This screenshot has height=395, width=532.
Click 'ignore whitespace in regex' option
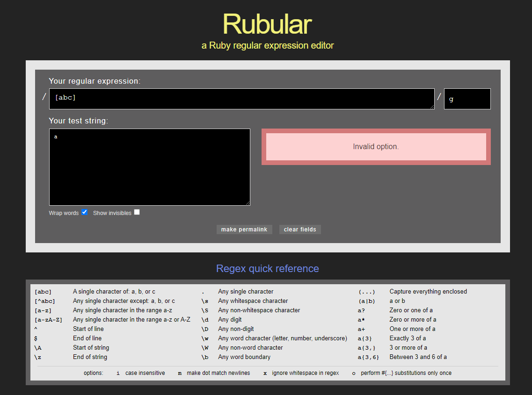[306, 373]
